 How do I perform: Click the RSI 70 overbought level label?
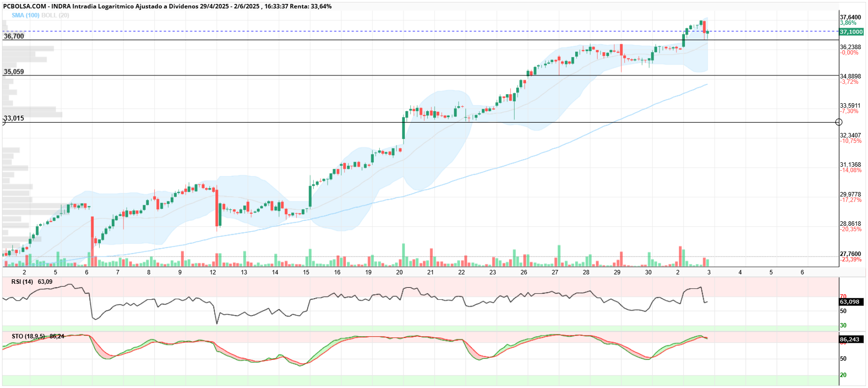pos(843,297)
